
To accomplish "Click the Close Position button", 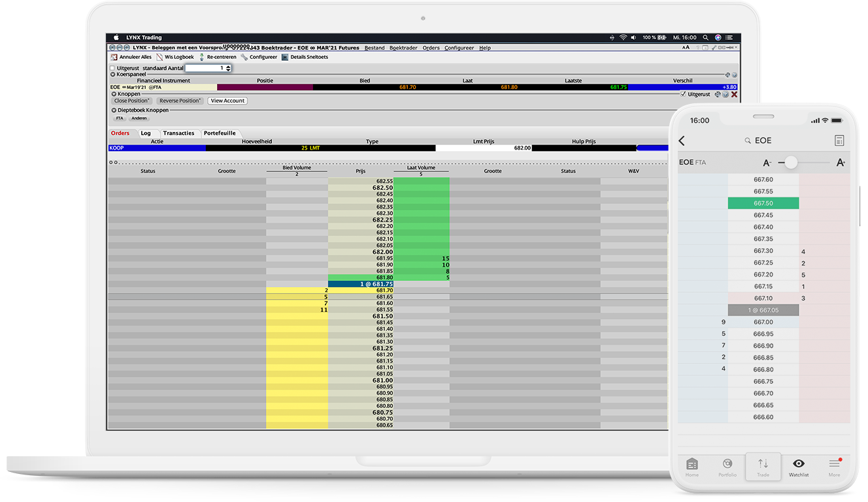I will point(132,101).
